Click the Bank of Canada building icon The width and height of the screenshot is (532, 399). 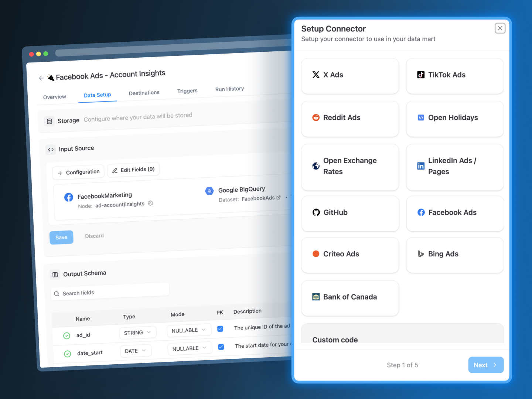[x=316, y=297]
